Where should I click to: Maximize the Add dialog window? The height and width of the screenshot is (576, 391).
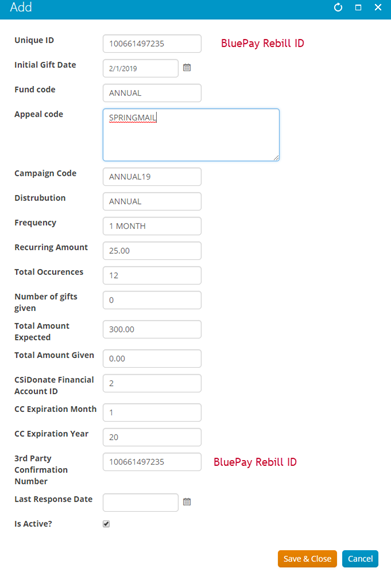358,7
